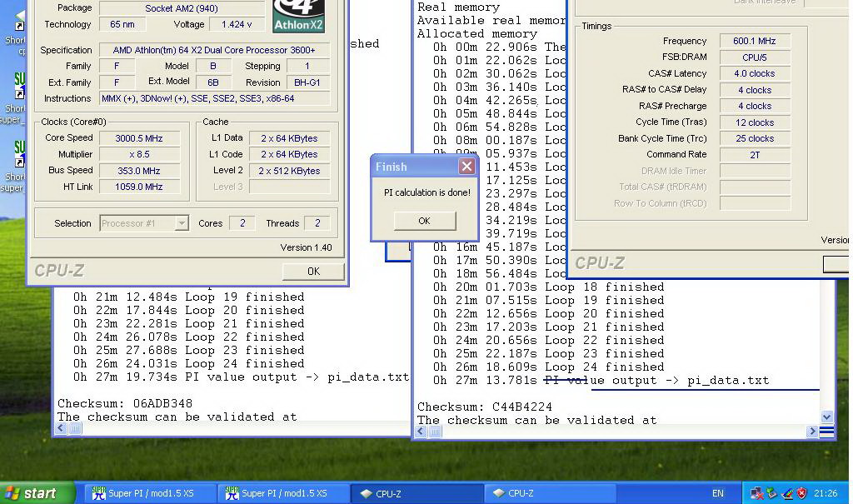Select the AMD Athlon 64 X2 3600+ specification
This screenshot has height=504, width=853.
coord(214,50)
